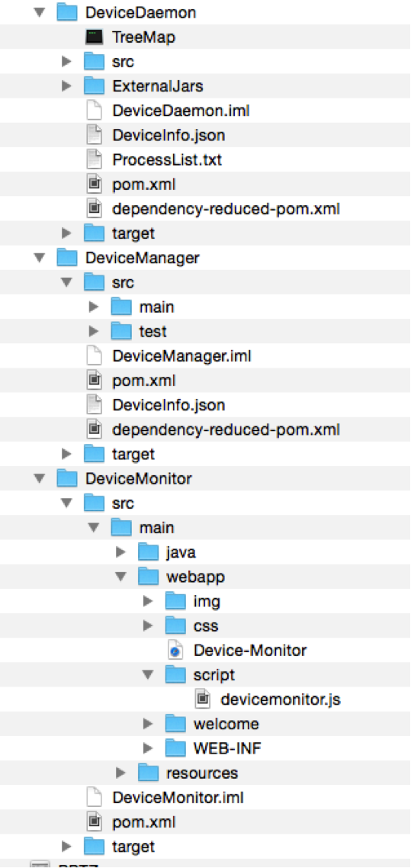Select the "TreeMap" file name
This screenshot has height=868, width=411.
click(144, 37)
